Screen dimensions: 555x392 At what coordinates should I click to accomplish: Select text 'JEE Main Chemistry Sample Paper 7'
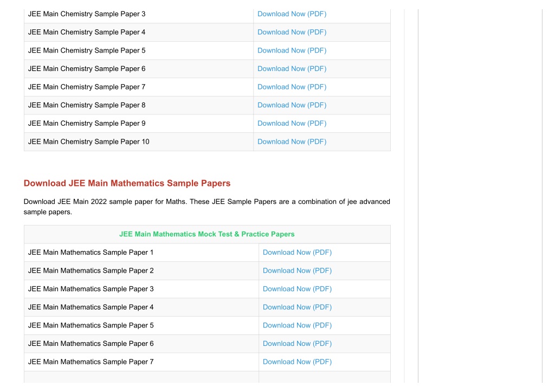tap(87, 87)
